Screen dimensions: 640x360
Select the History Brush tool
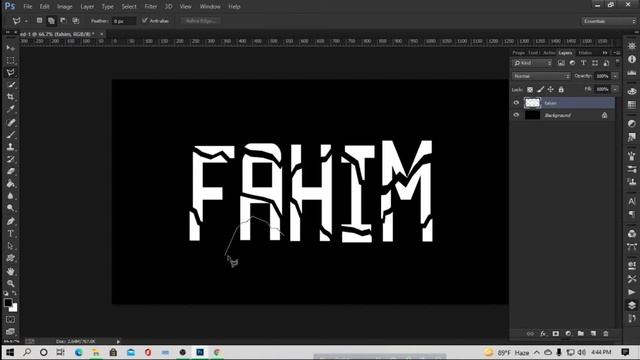click(11, 159)
